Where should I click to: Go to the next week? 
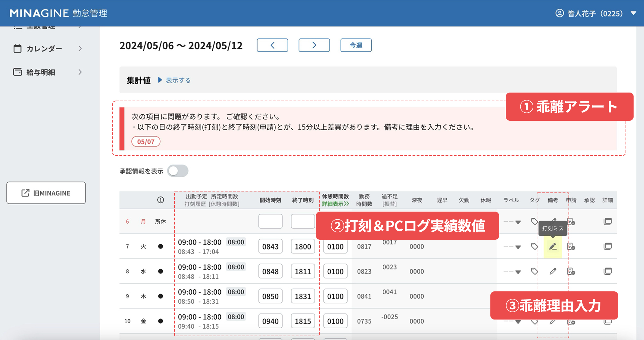coord(314,45)
